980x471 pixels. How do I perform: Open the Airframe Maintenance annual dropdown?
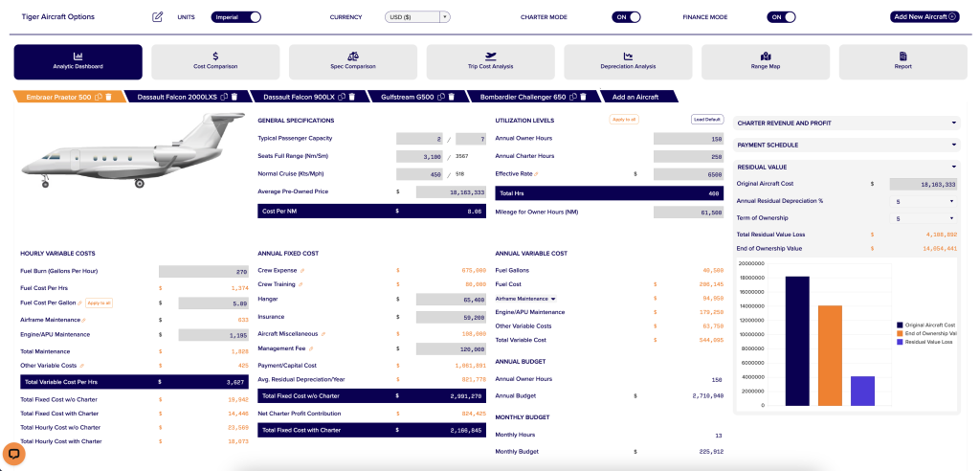click(x=525, y=299)
